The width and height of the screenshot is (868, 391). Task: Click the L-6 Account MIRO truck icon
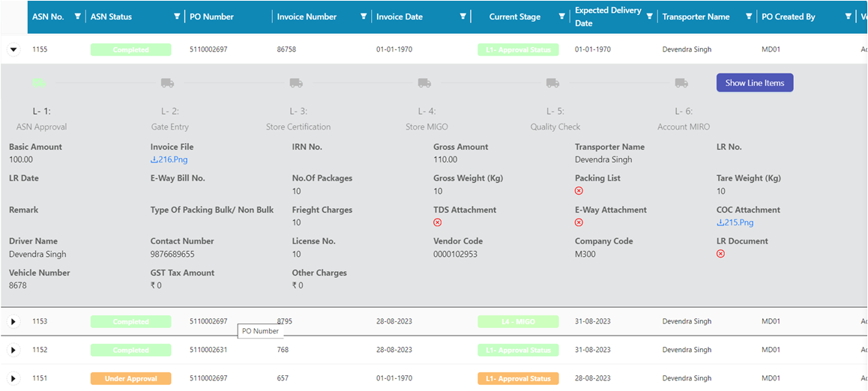[681, 83]
